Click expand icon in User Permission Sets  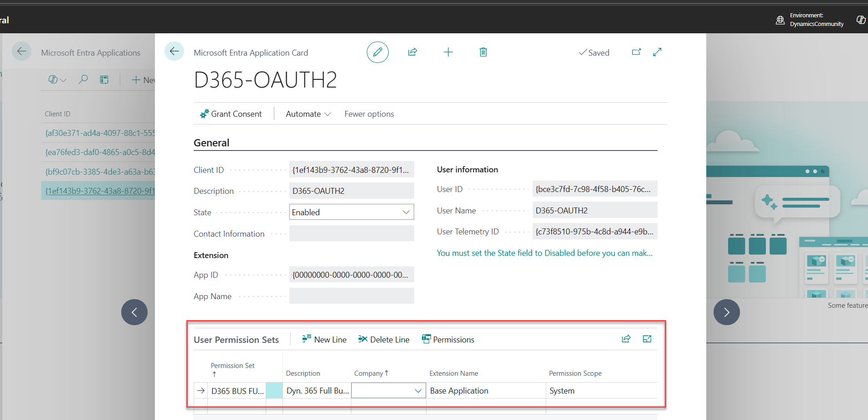point(647,339)
